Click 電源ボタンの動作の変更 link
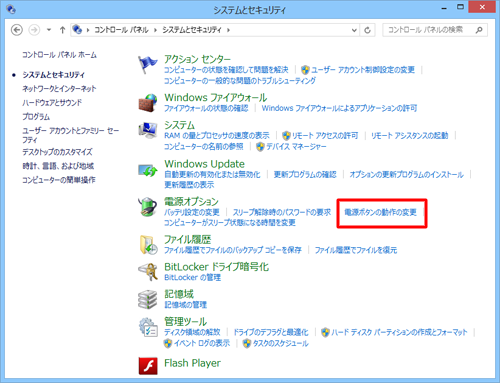 380,212
